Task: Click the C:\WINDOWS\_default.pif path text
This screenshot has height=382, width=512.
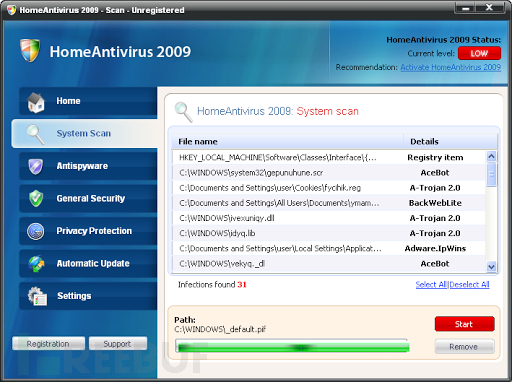Action: [x=220, y=329]
